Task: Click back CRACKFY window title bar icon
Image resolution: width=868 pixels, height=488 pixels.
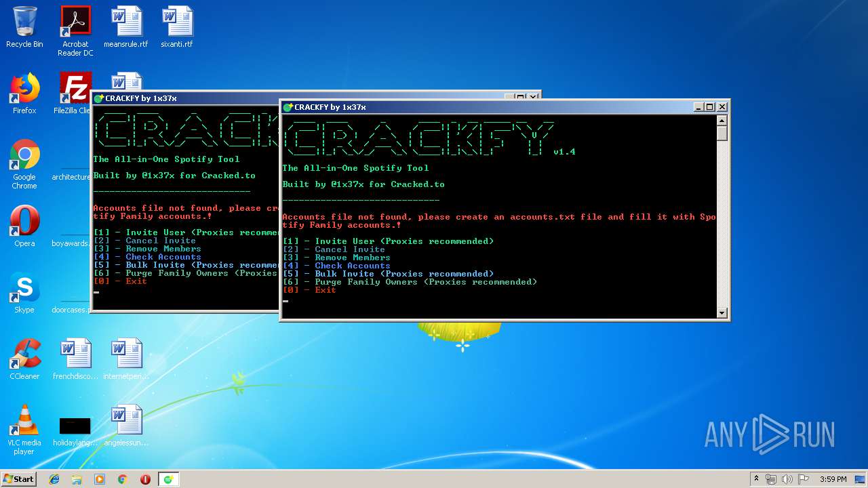Action: (x=98, y=98)
